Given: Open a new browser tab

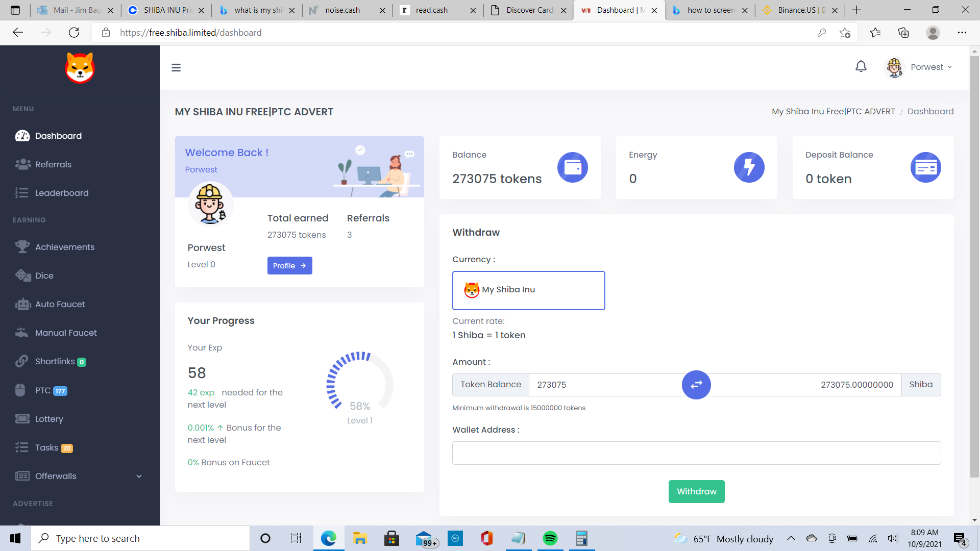Looking at the screenshot, I should (856, 10).
